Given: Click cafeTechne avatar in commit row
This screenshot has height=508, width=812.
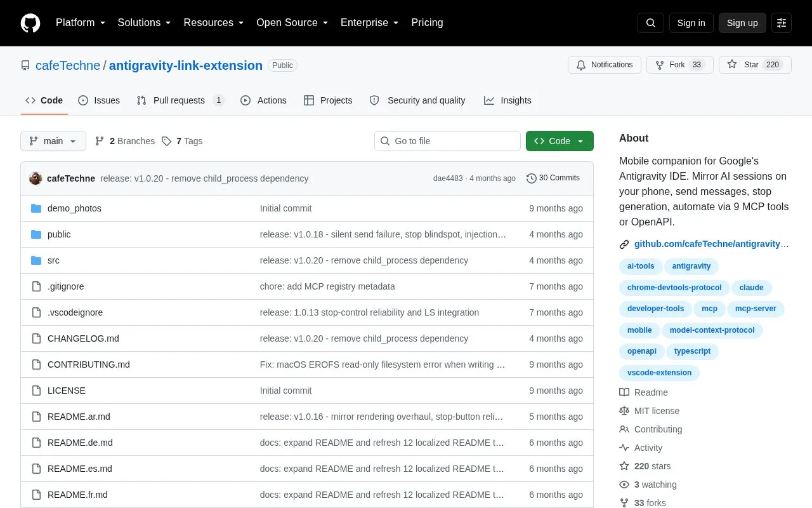Looking at the screenshot, I should [36, 178].
